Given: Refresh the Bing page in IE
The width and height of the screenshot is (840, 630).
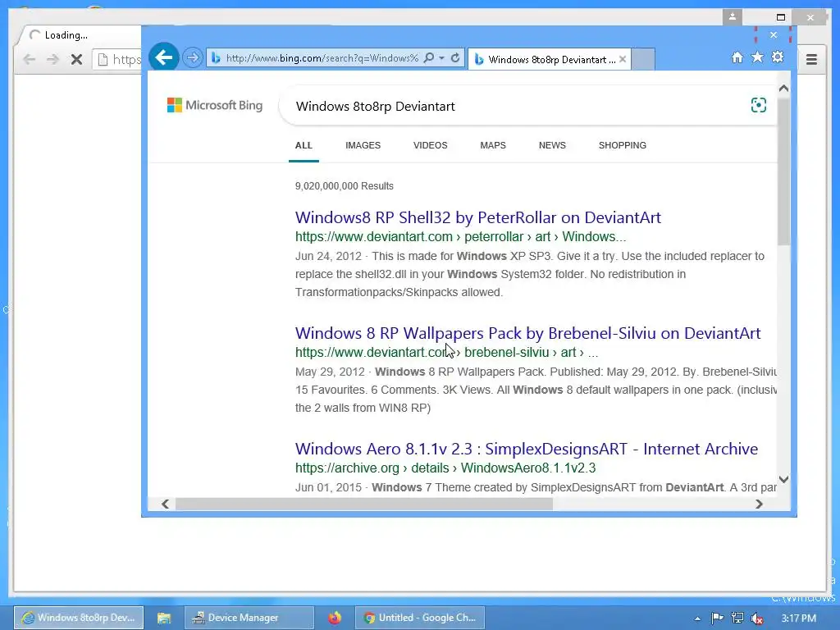Looking at the screenshot, I should point(455,58).
